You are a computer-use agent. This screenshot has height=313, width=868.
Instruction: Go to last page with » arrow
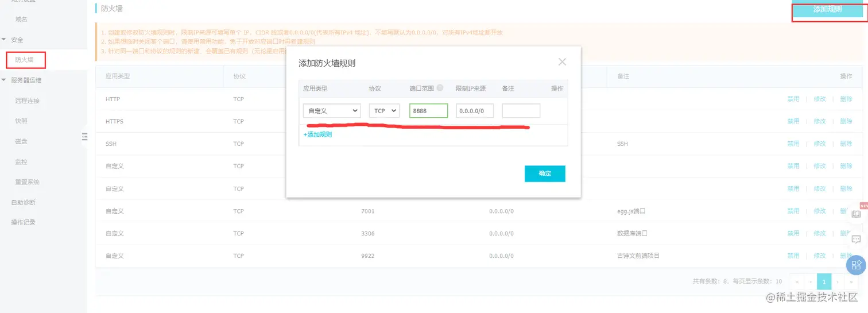tap(851, 281)
